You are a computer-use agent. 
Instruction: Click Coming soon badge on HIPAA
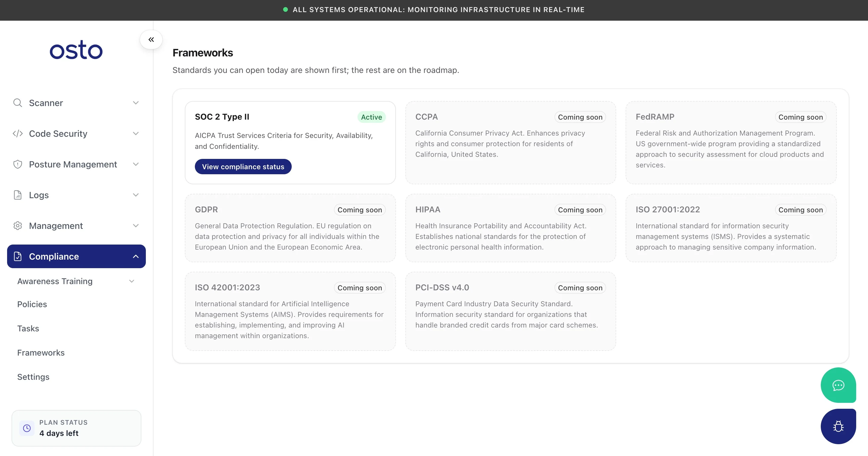[x=580, y=210]
